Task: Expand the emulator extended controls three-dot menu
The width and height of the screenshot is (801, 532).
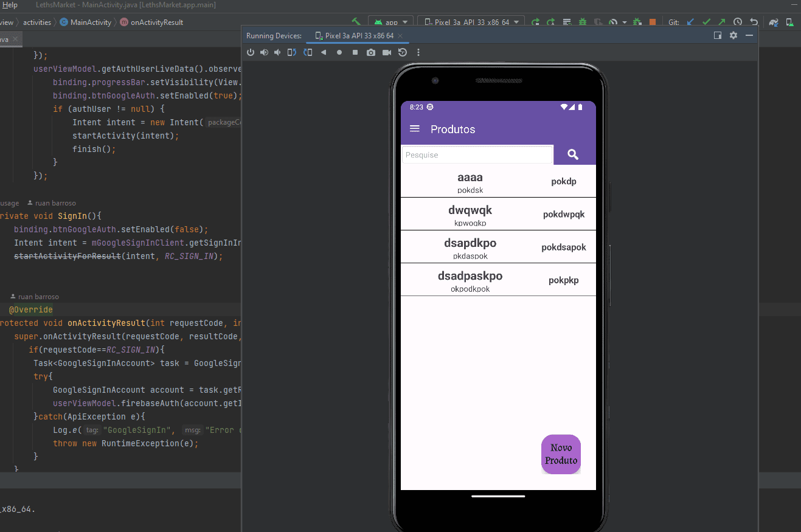Action: click(x=418, y=53)
